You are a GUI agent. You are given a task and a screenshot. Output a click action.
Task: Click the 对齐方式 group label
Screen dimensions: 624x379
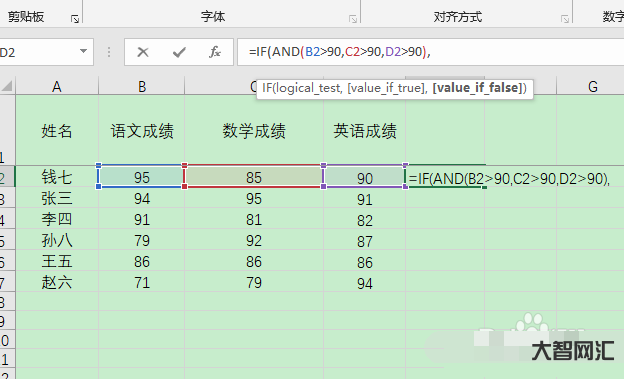pyautogui.click(x=458, y=17)
